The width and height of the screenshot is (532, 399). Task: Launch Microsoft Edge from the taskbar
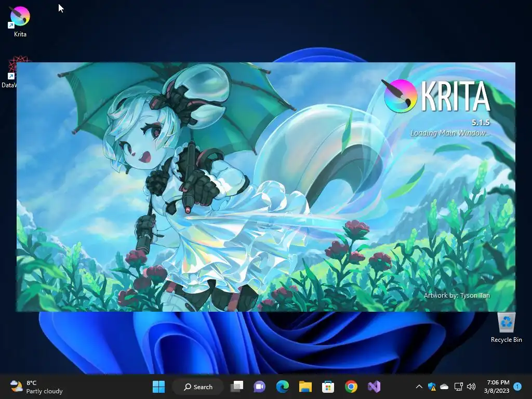pyautogui.click(x=282, y=387)
